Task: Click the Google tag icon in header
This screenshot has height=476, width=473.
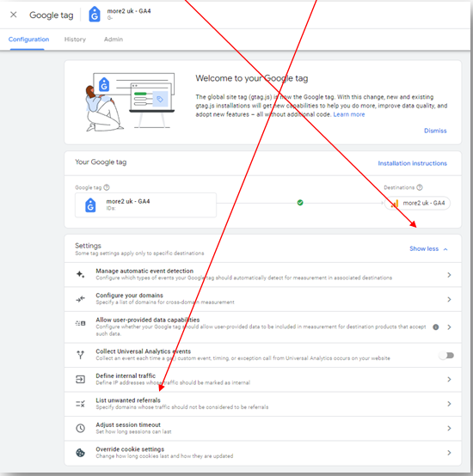Action: (95, 15)
